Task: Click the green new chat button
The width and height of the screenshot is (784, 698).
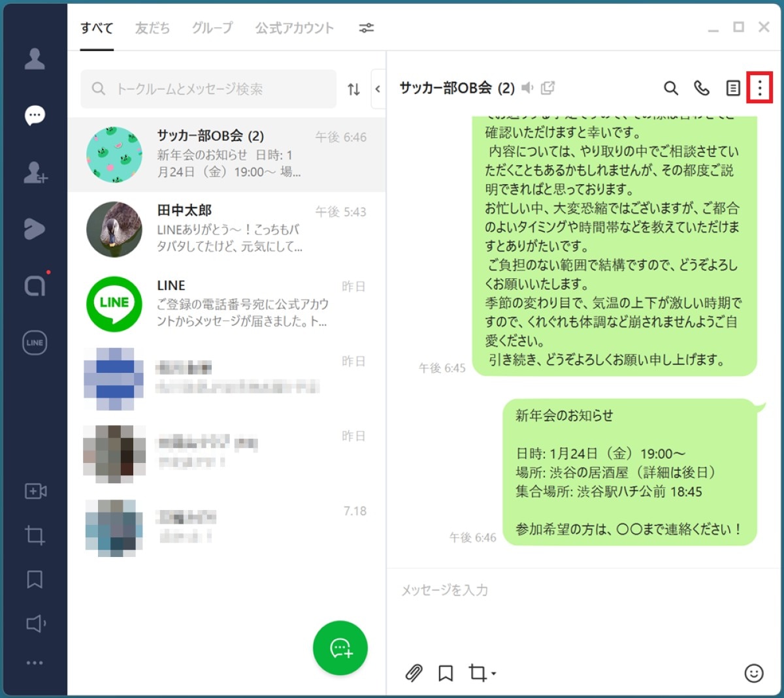Action: click(340, 648)
